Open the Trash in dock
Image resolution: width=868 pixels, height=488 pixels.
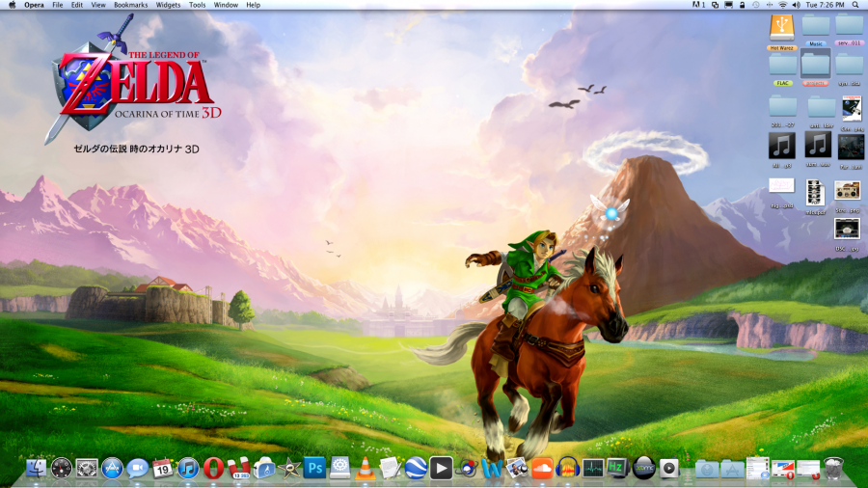833,468
